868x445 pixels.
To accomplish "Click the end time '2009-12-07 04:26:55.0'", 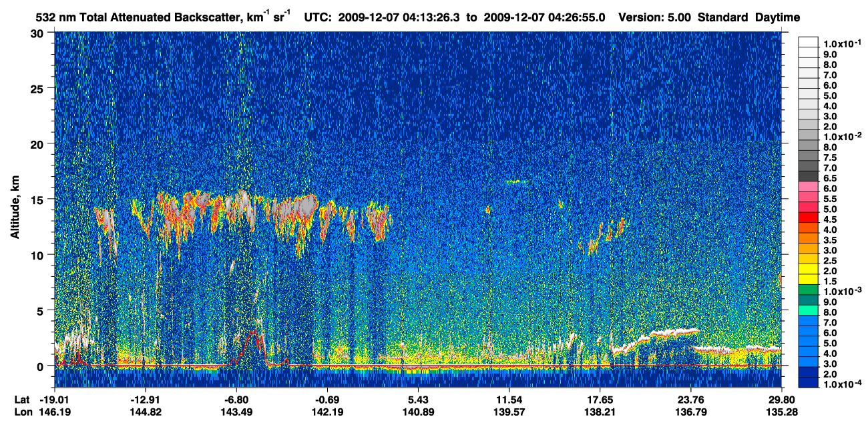I will [x=544, y=17].
